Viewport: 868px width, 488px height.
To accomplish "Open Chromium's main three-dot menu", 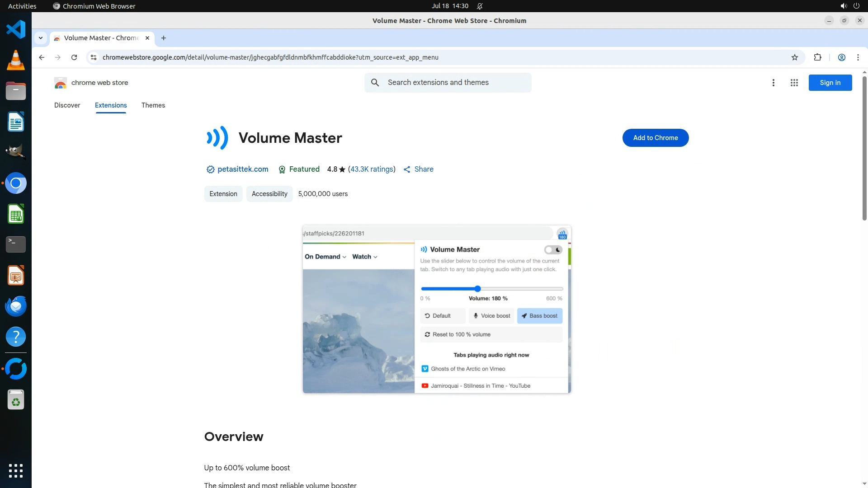I will click(858, 57).
